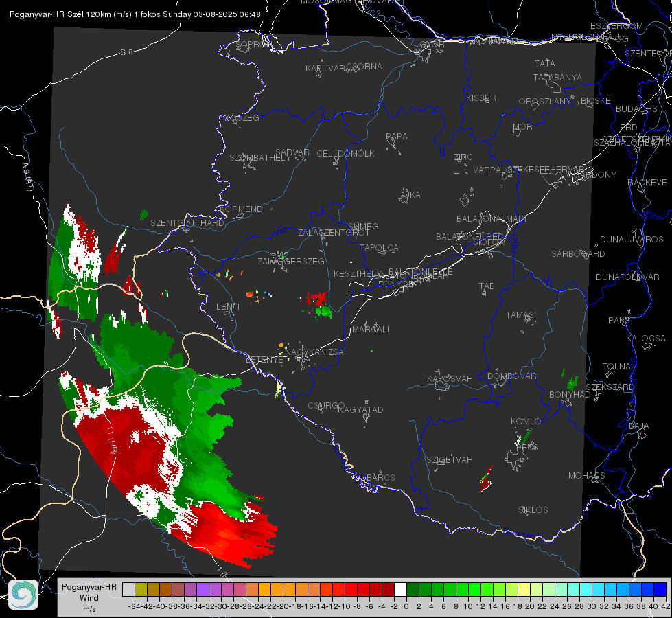
Task: Click the TAPOLCA city label
Action: (x=380, y=247)
